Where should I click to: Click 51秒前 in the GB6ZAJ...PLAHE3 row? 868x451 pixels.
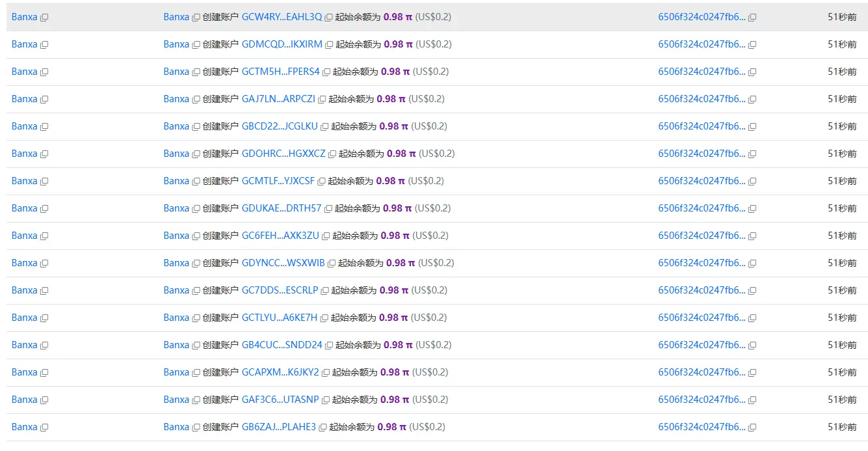point(842,427)
